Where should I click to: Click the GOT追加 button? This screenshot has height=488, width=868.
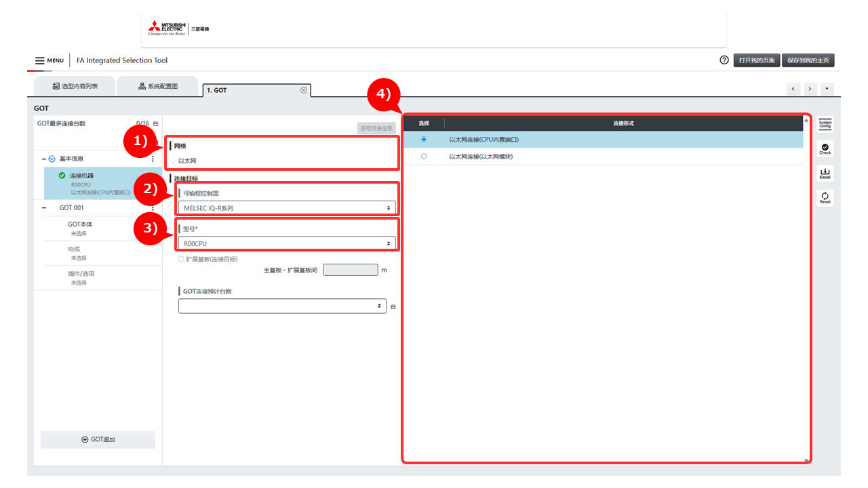pyautogui.click(x=98, y=440)
